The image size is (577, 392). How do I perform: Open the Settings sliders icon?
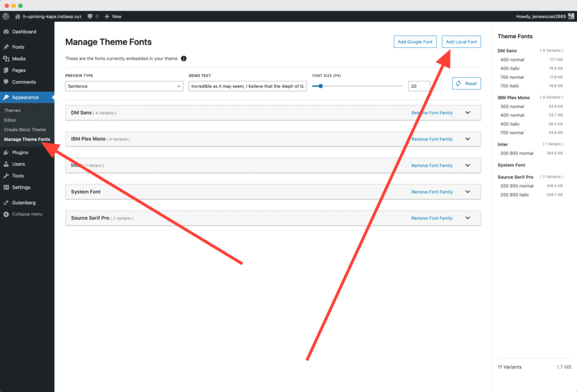click(6, 188)
